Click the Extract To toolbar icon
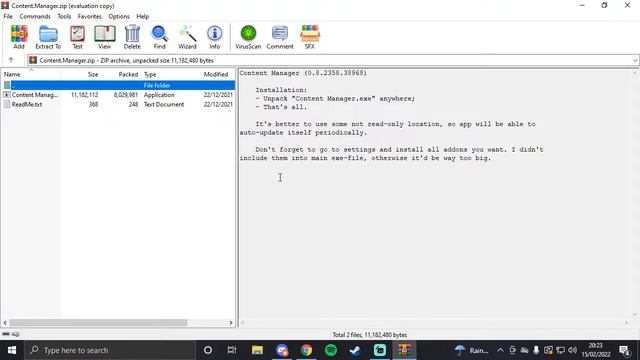 [48, 37]
